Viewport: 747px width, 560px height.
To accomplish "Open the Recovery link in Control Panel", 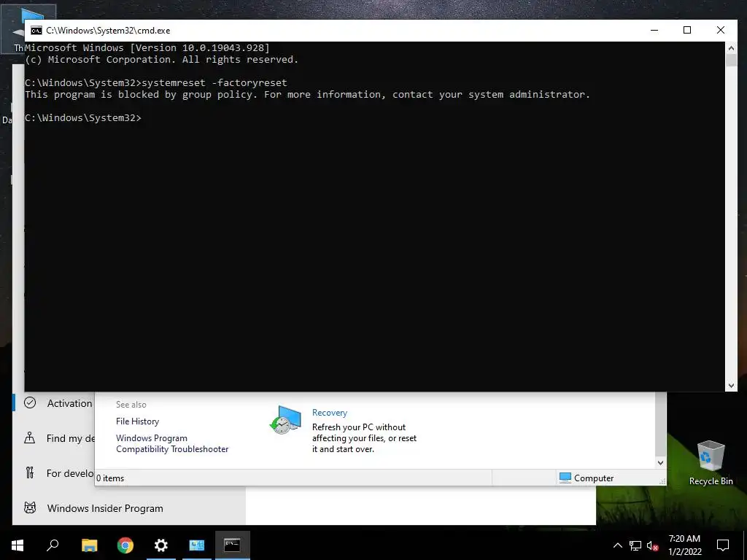I will pyautogui.click(x=330, y=413).
